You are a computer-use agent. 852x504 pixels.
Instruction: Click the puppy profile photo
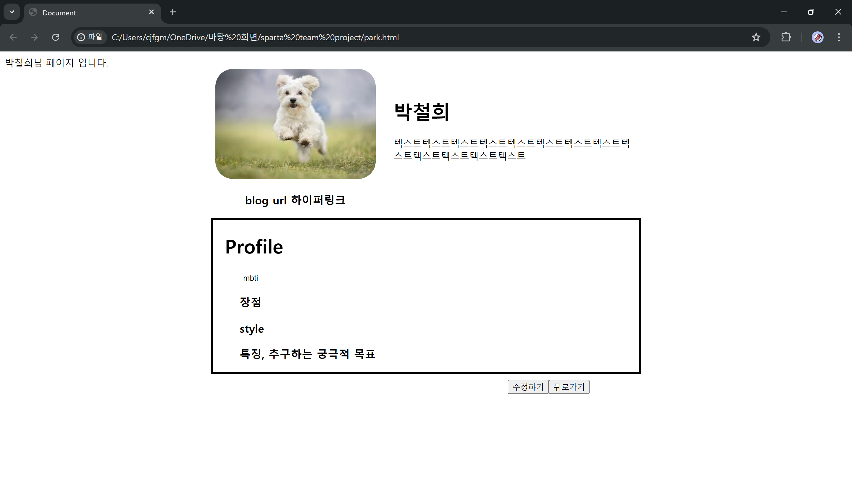pyautogui.click(x=295, y=124)
